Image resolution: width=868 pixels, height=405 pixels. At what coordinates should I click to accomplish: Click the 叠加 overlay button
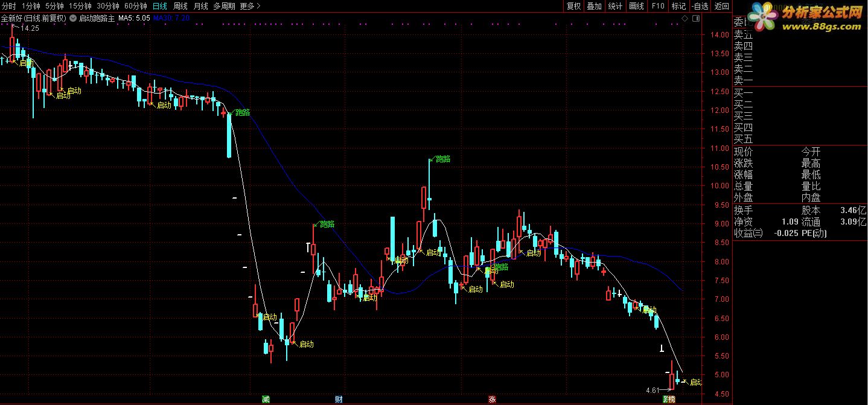(x=595, y=6)
